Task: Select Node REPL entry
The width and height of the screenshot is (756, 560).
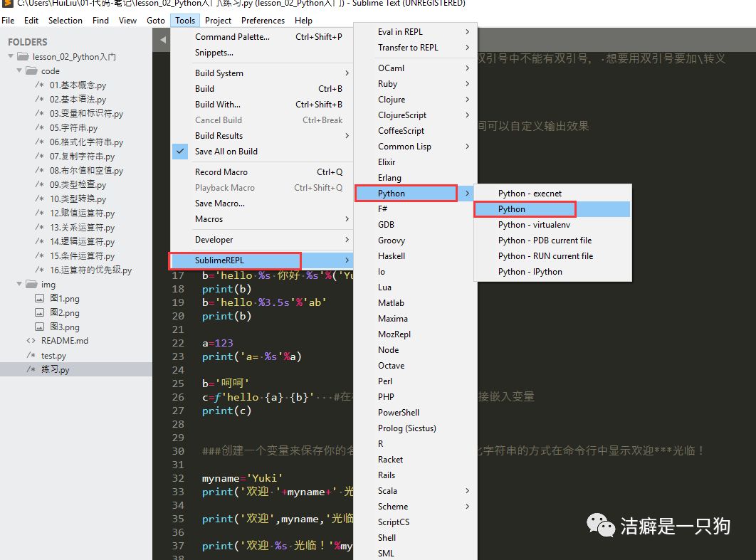Action: click(415, 350)
